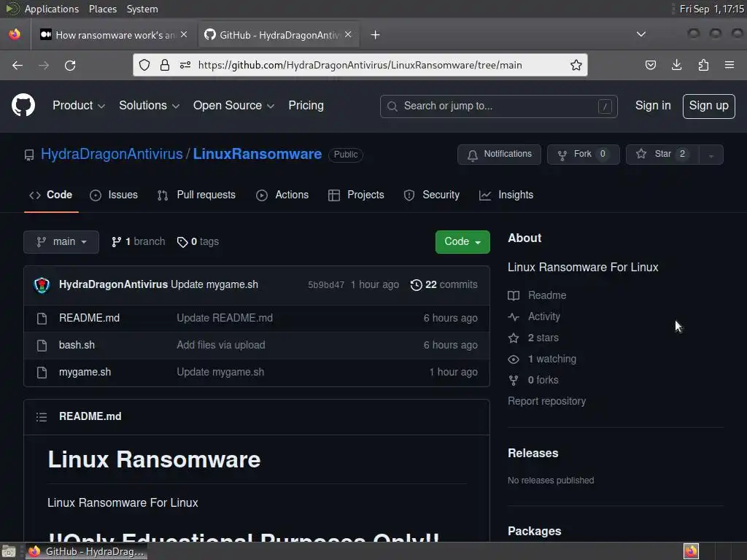Expand the Product menu
This screenshot has width=747, height=560.
click(79, 106)
